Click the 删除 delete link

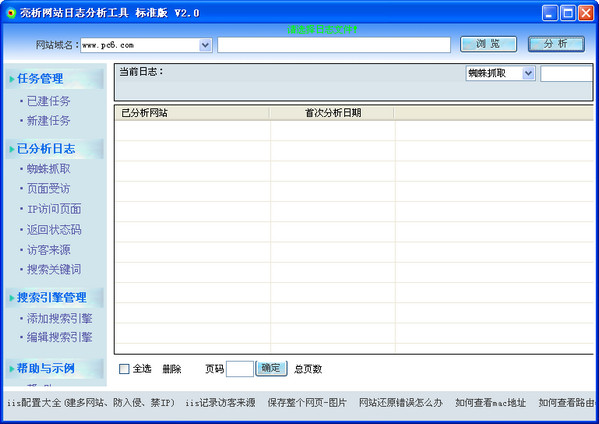click(172, 369)
